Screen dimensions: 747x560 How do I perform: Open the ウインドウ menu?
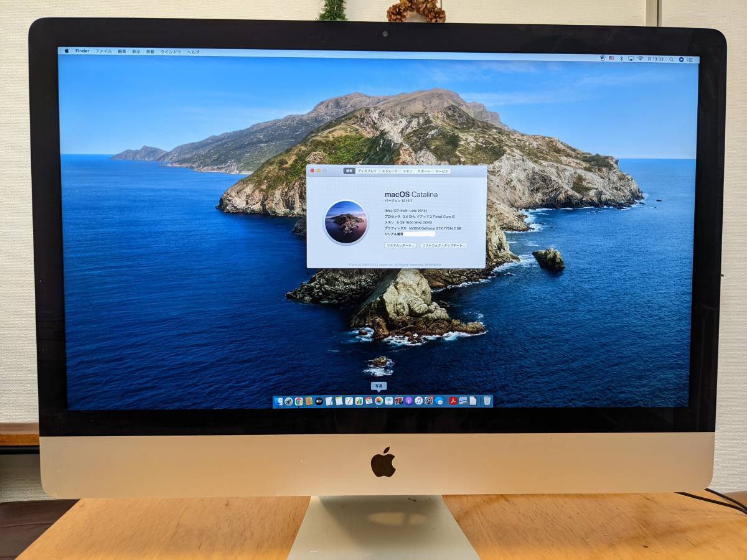click(x=171, y=52)
